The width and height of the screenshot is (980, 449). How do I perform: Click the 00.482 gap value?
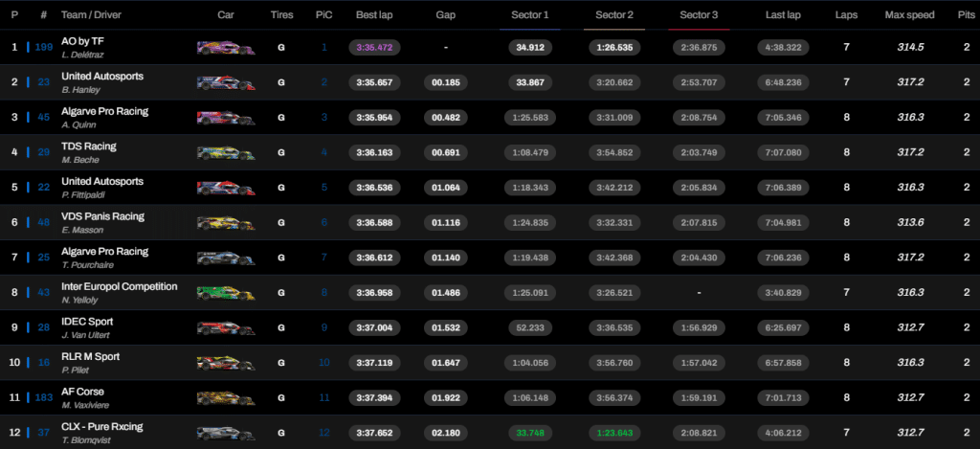(446, 118)
